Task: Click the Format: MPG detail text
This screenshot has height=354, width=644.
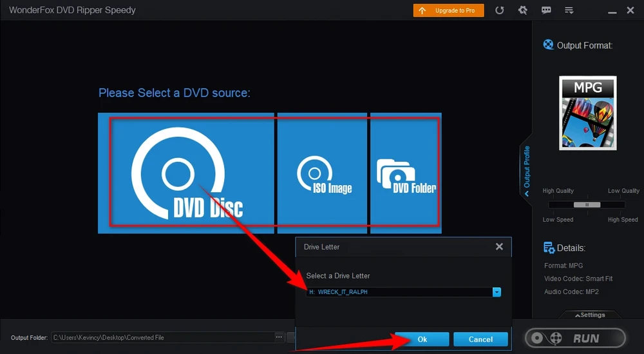Action: click(563, 266)
